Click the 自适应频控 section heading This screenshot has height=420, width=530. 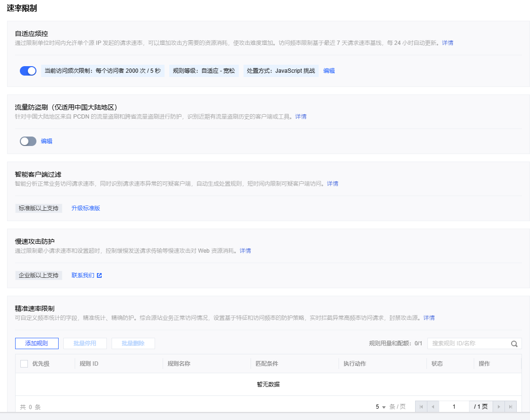click(31, 34)
